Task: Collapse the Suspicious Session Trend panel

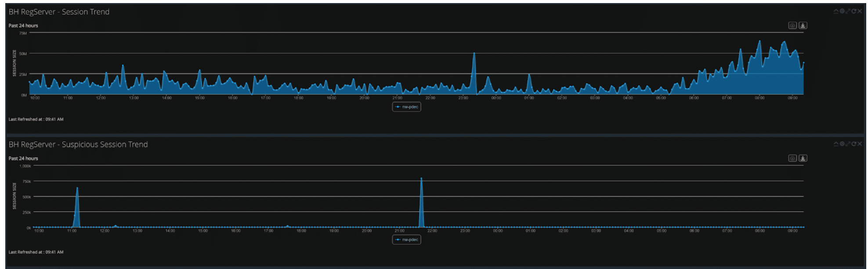Action: [836, 144]
